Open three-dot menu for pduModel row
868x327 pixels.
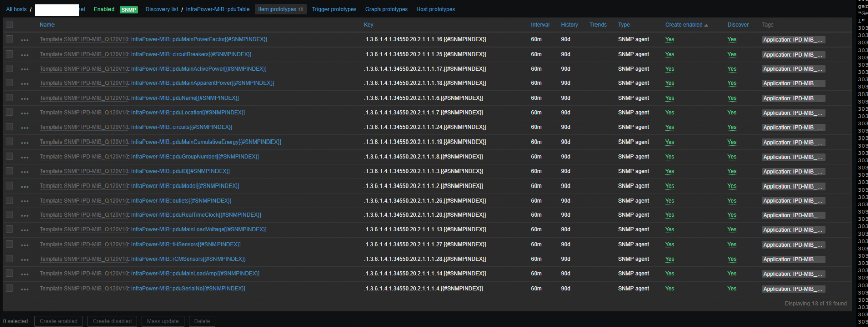click(25, 186)
